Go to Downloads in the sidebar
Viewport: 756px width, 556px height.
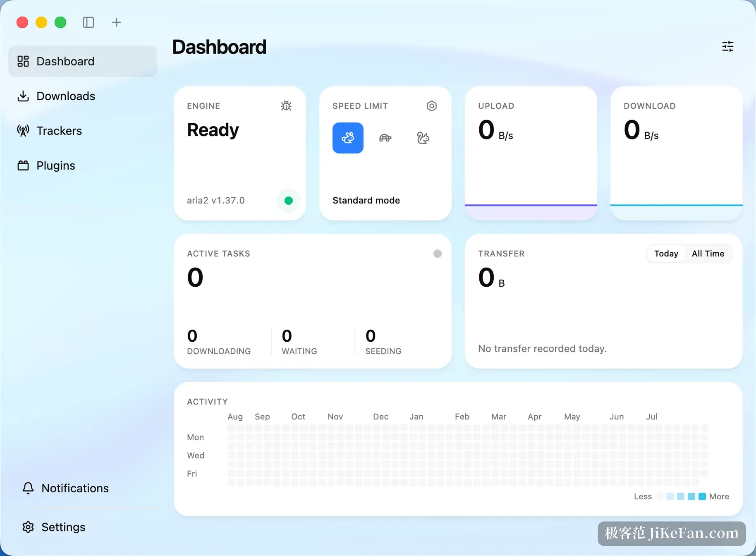pos(83,96)
